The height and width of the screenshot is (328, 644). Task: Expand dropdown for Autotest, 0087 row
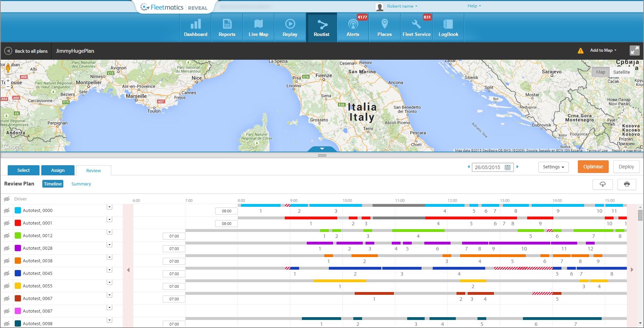[x=109, y=308]
